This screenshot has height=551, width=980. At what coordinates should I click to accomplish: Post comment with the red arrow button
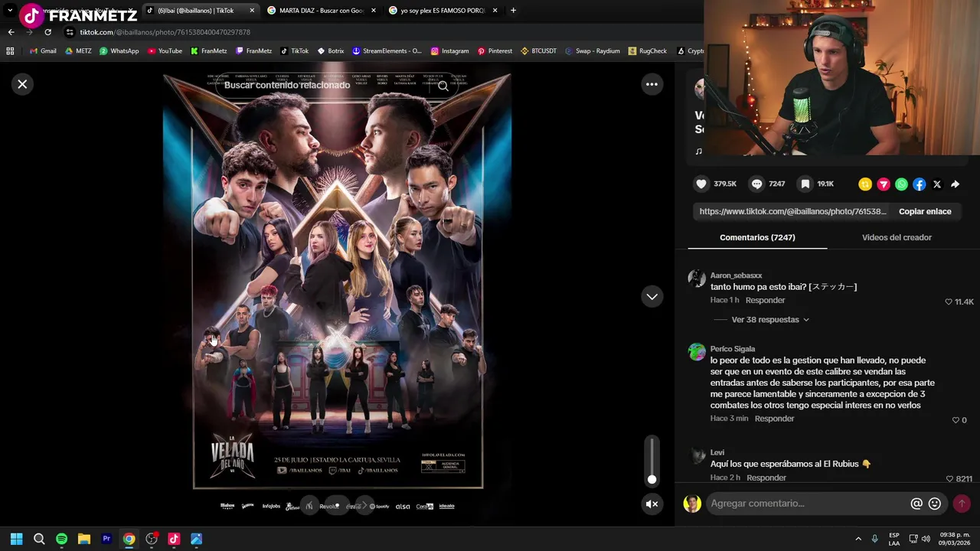(962, 504)
